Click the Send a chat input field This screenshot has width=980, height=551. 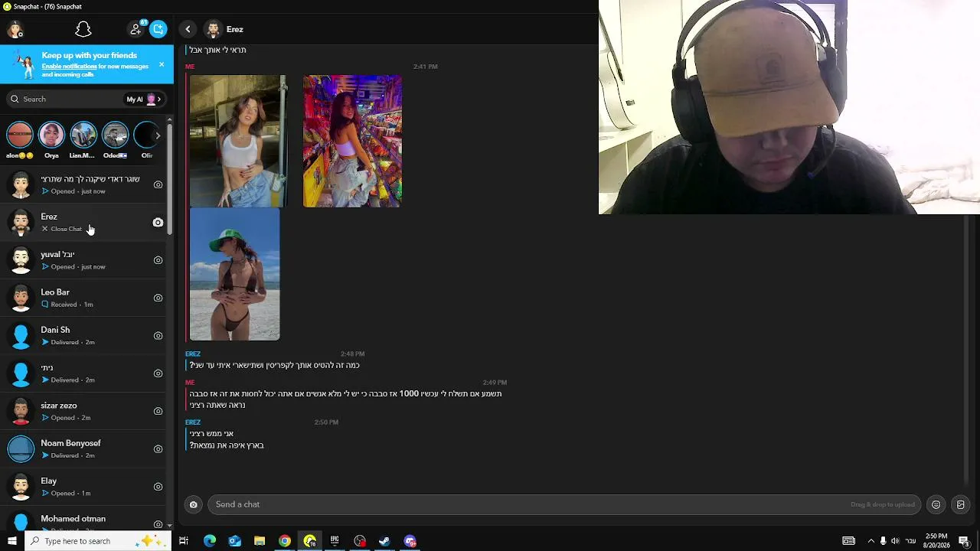[x=564, y=504]
